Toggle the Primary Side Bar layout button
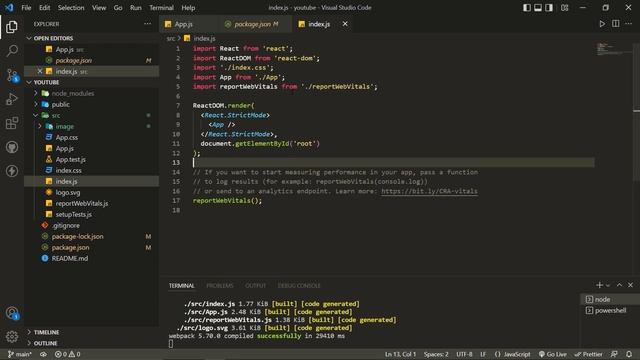 527,8
